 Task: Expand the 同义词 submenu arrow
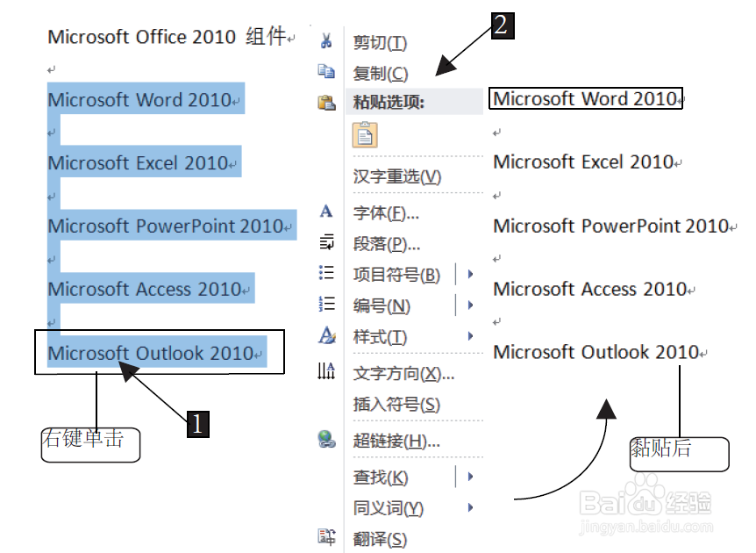tap(470, 507)
